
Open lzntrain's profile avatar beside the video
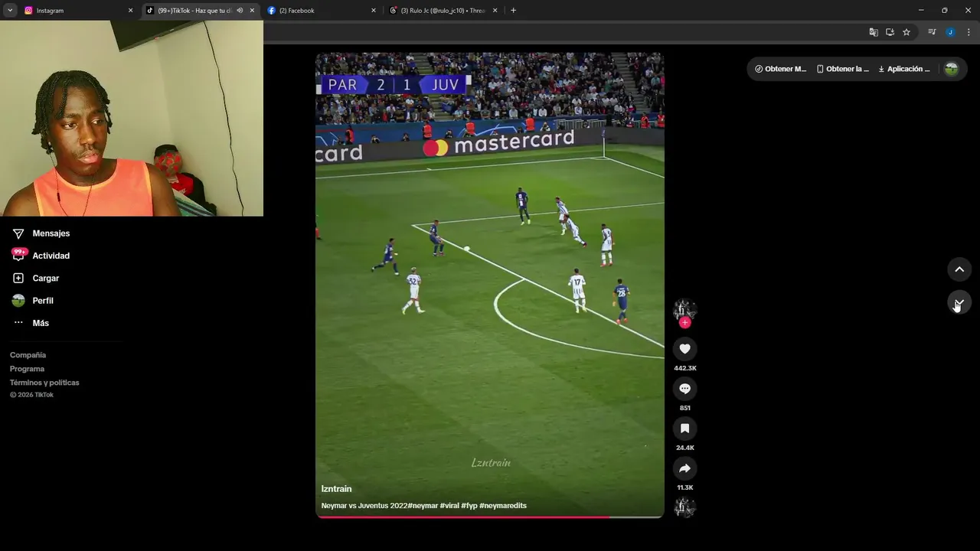coord(684,309)
